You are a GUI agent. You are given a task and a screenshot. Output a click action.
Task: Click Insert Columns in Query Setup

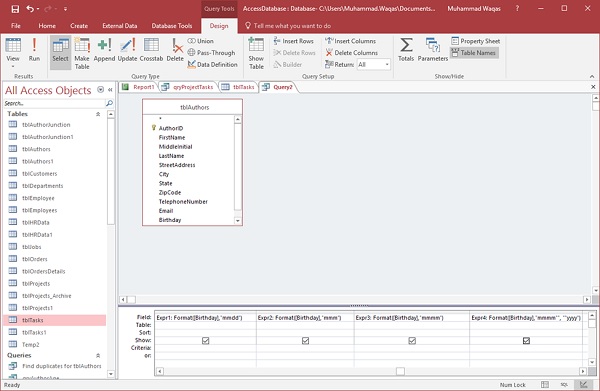coord(351,41)
